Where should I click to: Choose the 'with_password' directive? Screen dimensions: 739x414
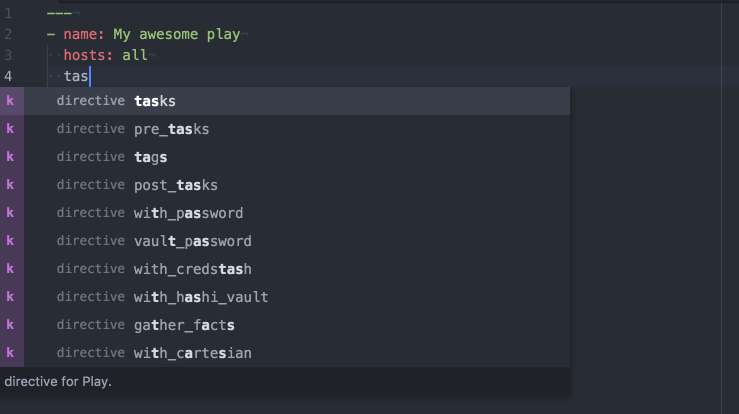pyautogui.click(x=285, y=213)
